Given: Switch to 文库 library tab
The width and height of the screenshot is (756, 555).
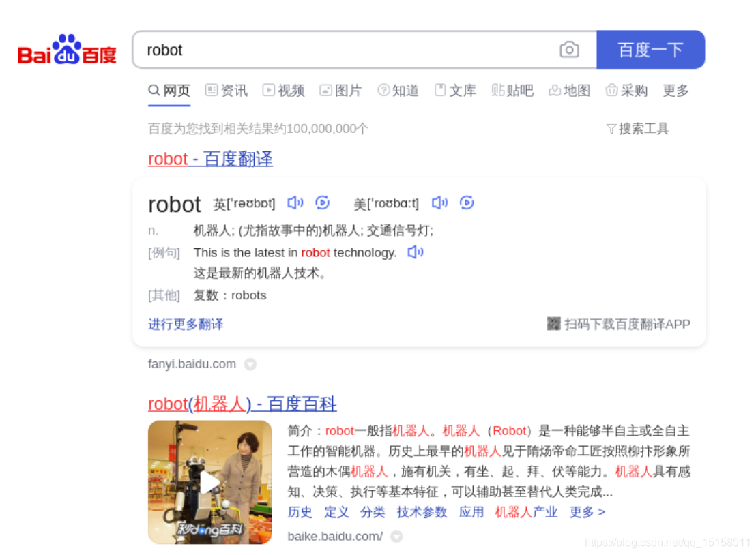Looking at the screenshot, I should [x=455, y=91].
